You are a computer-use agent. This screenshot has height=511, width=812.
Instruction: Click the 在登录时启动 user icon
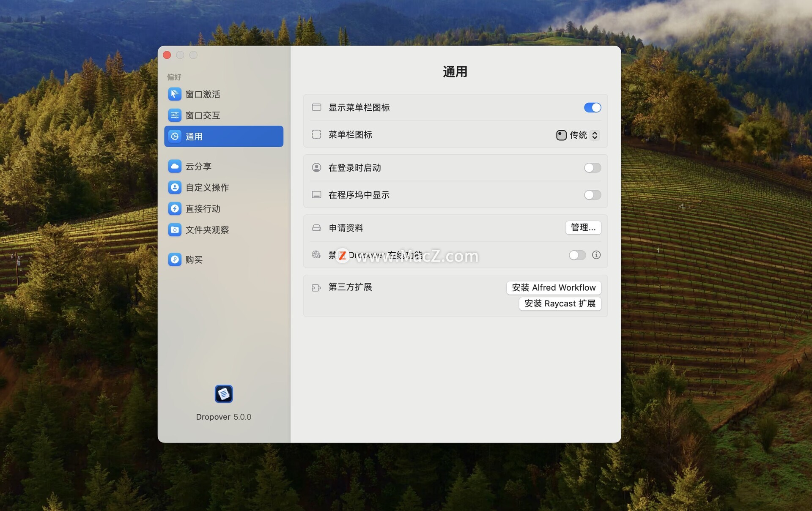[316, 167]
